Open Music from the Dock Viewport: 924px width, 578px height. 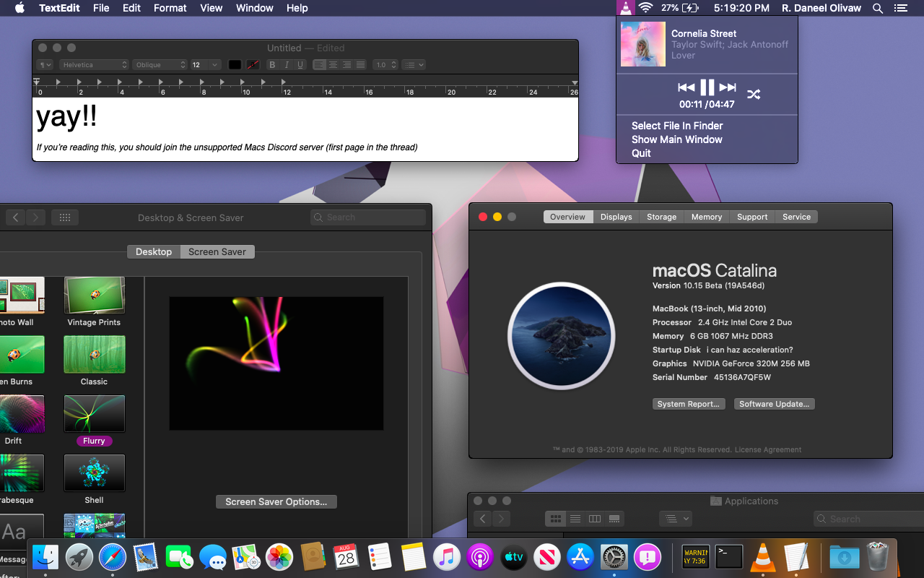point(447,556)
